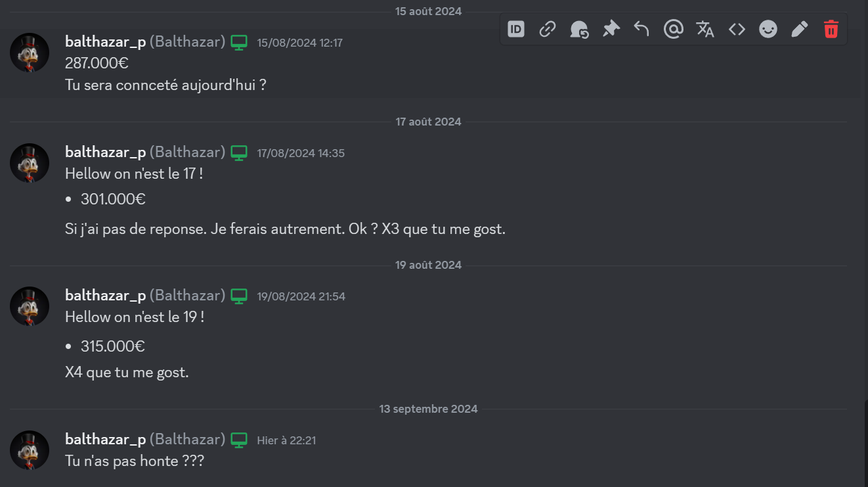Viewport: 868px width, 487px height.
Task: Copy the message link via chain icon
Action: (x=548, y=29)
